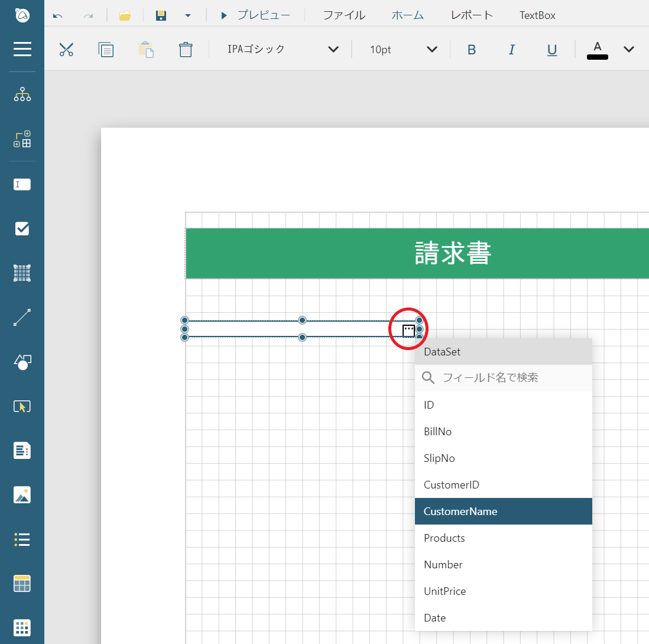
Task: Open the hamburger menu in sidebar
Action: click(x=22, y=49)
